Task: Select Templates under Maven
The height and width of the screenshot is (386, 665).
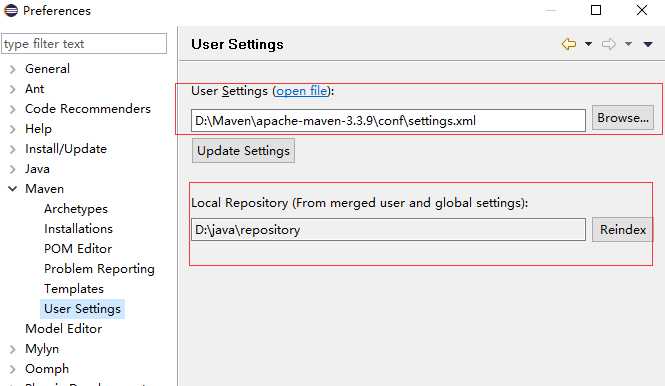Action: click(74, 289)
